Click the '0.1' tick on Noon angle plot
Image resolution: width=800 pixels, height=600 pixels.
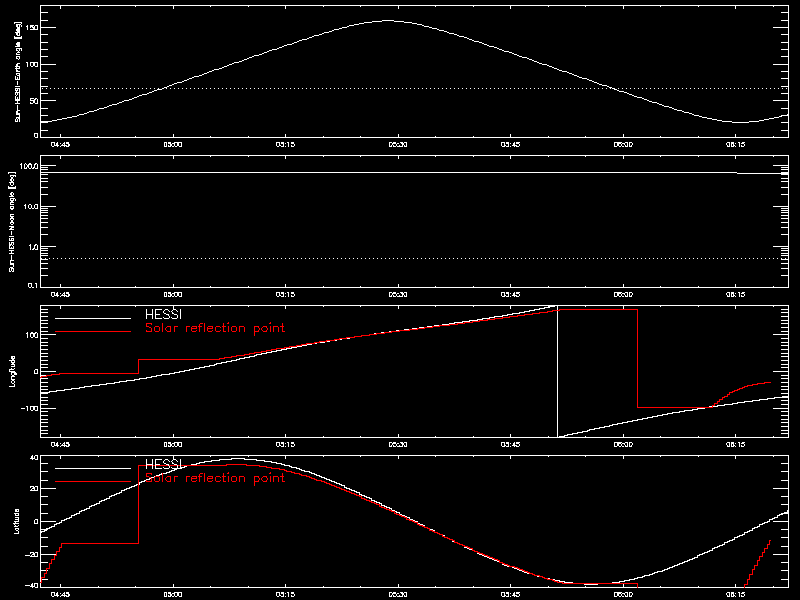[32, 285]
